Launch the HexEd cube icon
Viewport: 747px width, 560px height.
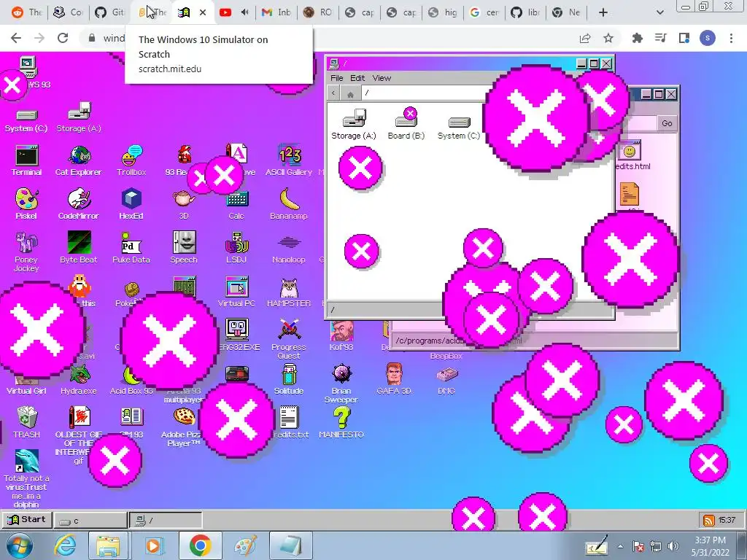(x=131, y=204)
